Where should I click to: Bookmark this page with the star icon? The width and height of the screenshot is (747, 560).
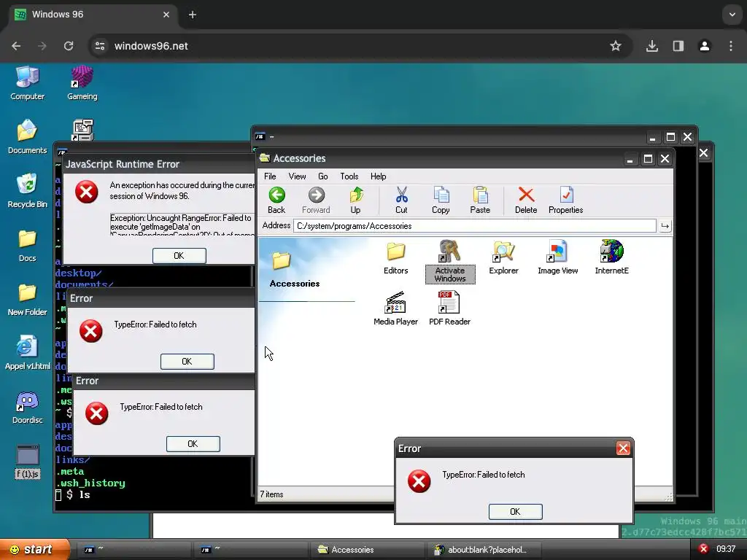(616, 46)
